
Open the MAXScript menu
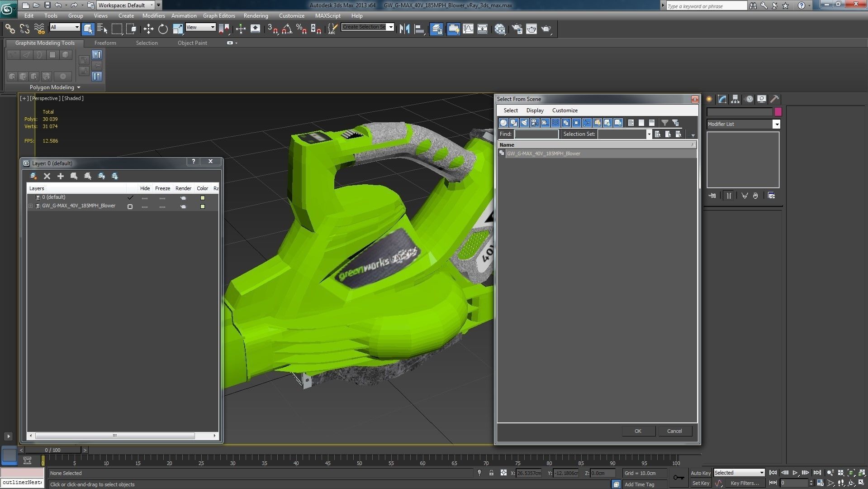coord(327,15)
